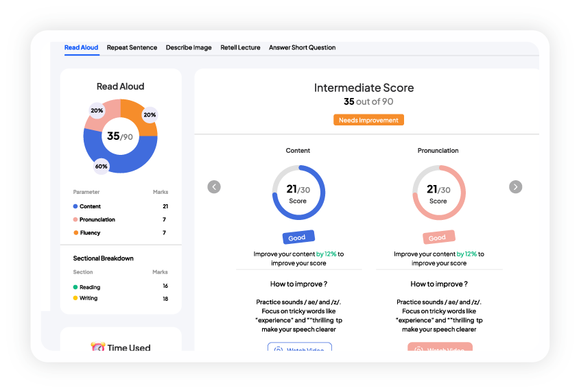The height and width of the screenshot is (392, 579).
Task: Click 'How to improve ?' under Pronunciation
Action: pos(439,284)
